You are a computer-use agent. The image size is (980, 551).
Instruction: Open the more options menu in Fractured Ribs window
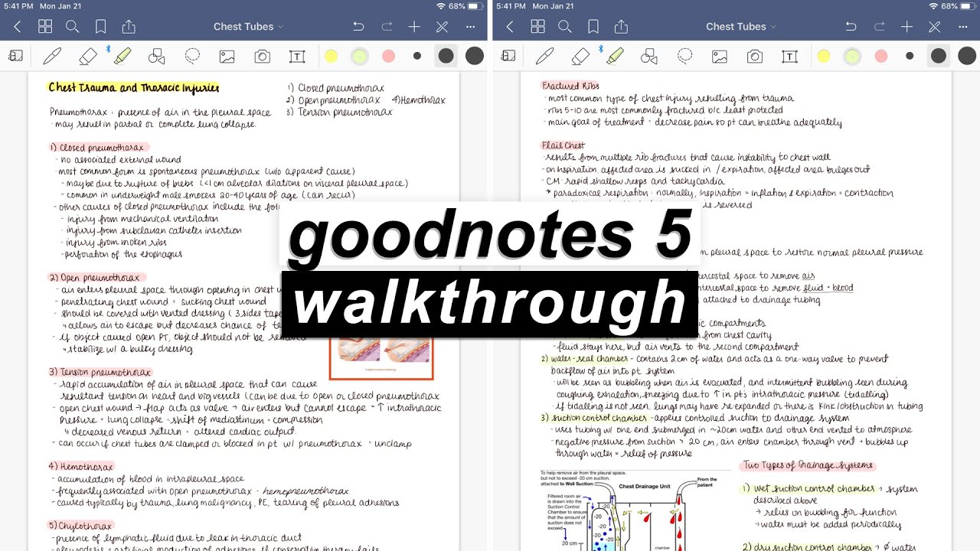[x=962, y=27]
